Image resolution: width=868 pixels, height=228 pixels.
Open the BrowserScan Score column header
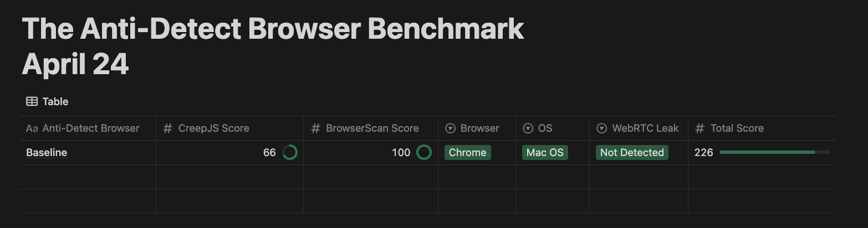[371, 128]
